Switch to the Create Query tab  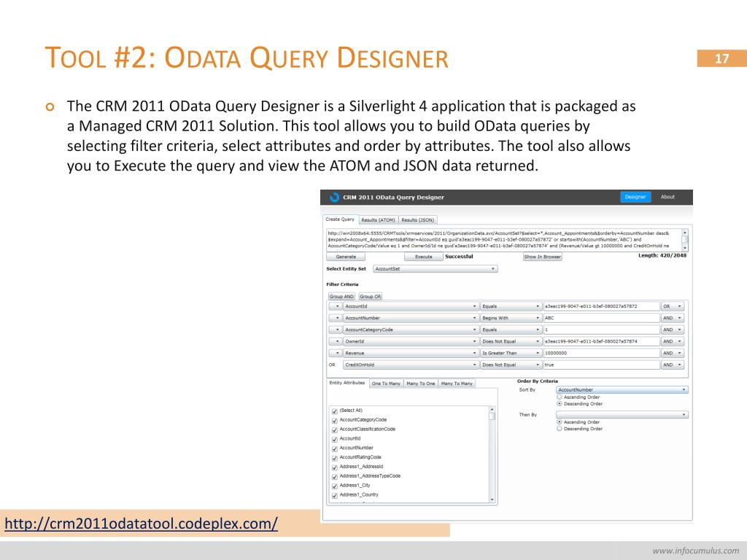click(x=340, y=219)
